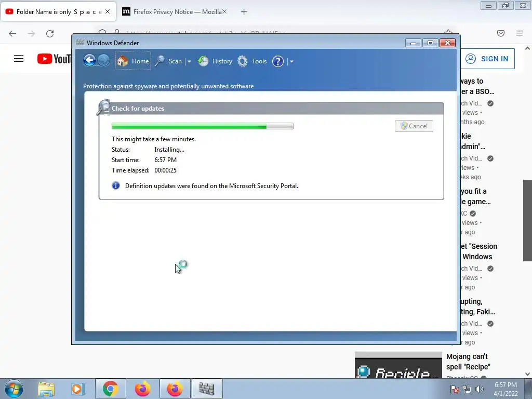Screen dimensions: 532x399
Task: Click the network icon in system tray
Action: click(467, 389)
